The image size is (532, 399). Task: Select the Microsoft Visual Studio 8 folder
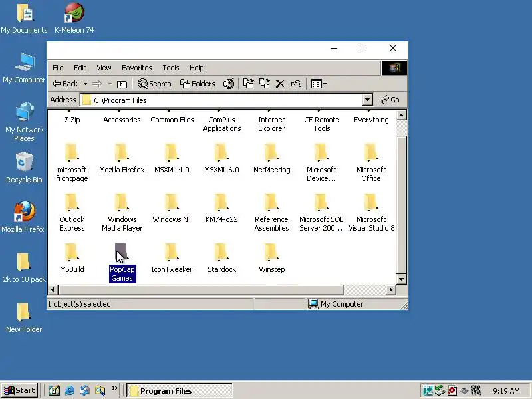click(x=371, y=213)
